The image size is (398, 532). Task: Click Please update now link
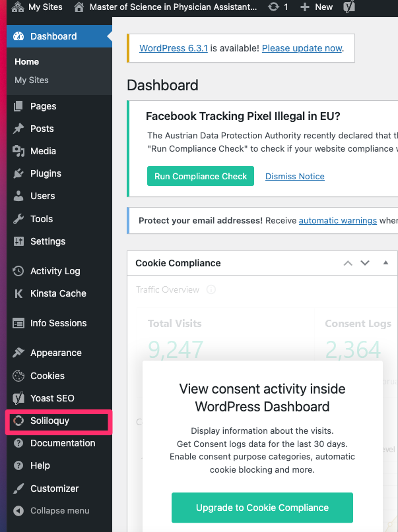[x=302, y=48]
